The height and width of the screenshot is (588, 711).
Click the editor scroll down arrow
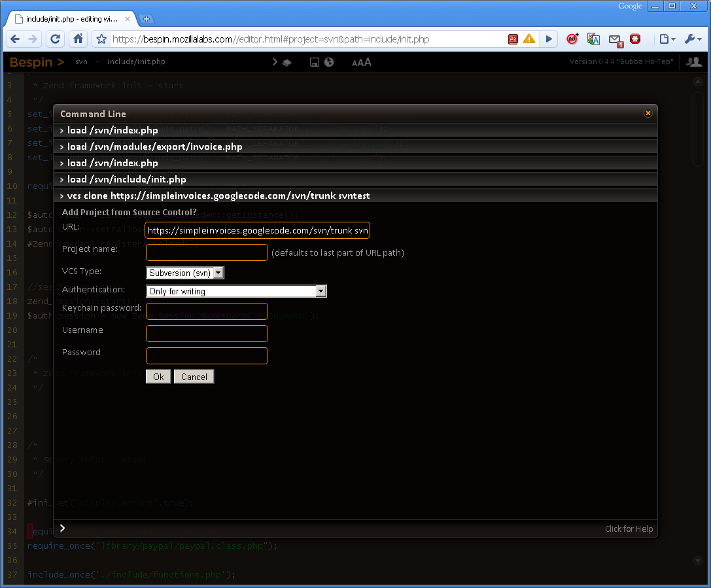(698, 561)
